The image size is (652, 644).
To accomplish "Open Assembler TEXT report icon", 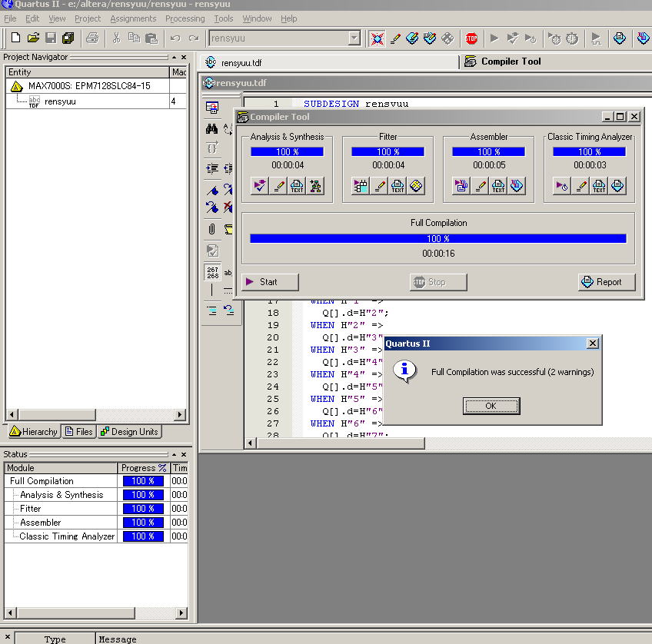I will tap(498, 186).
